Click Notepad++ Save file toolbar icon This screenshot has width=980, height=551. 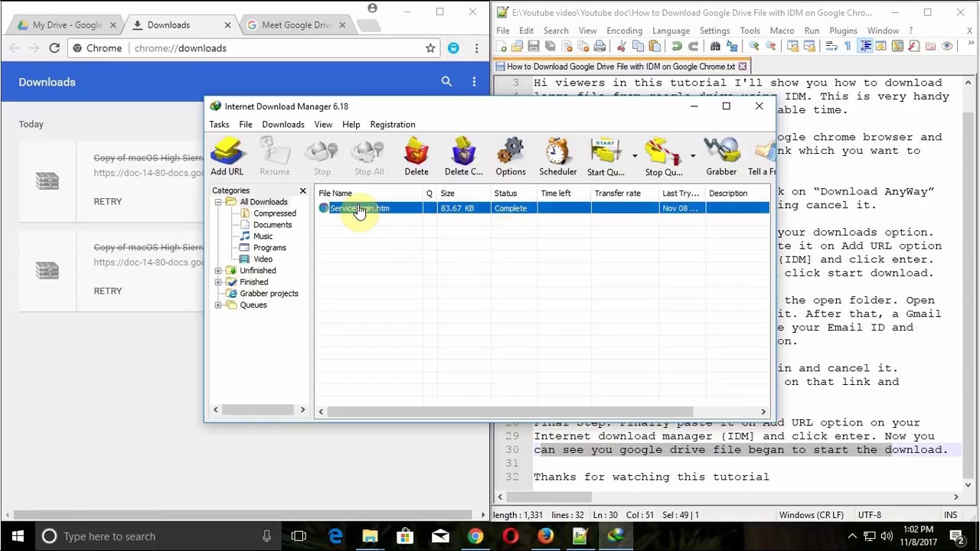[534, 47]
